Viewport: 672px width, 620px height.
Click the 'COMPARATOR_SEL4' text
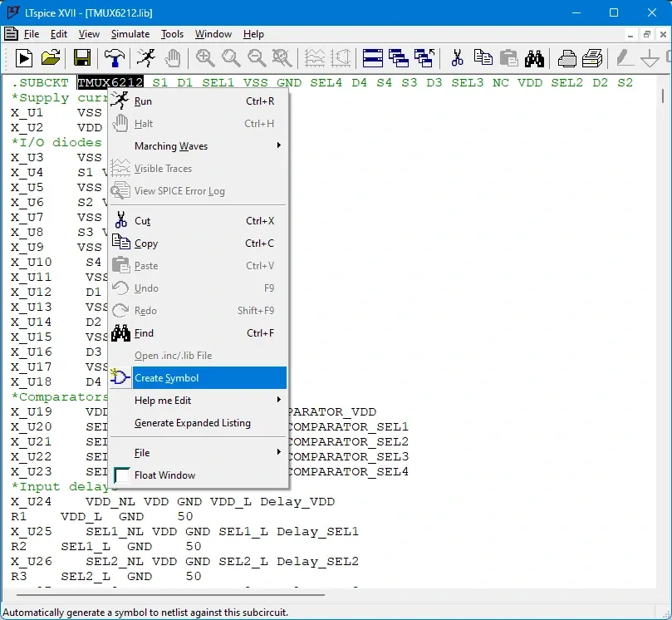point(347,471)
